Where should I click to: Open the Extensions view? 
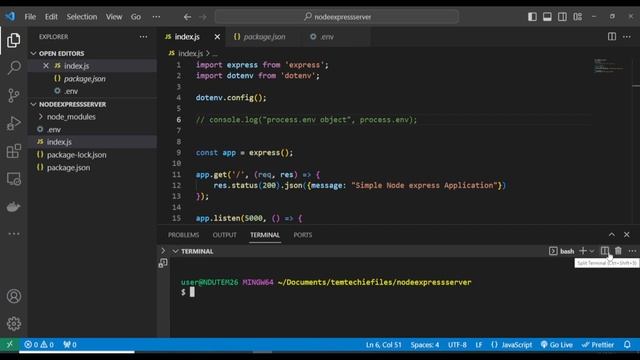point(13,151)
